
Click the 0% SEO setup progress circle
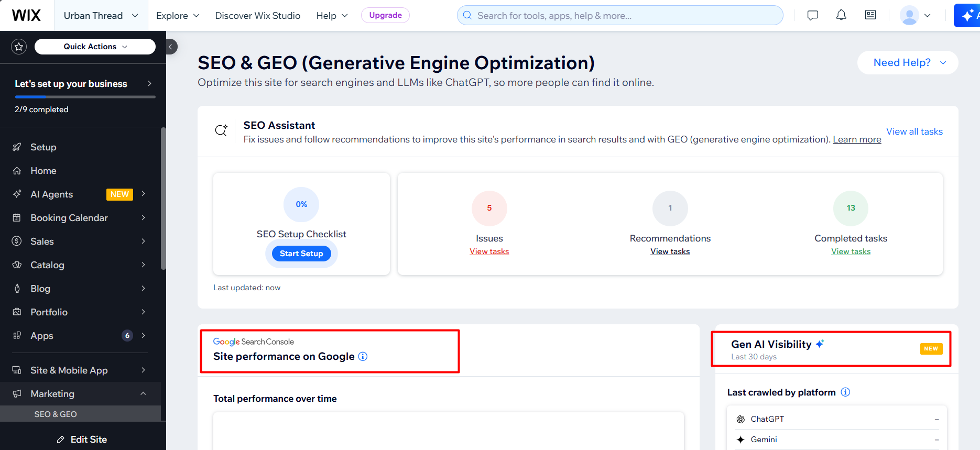(x=301, y=204)
